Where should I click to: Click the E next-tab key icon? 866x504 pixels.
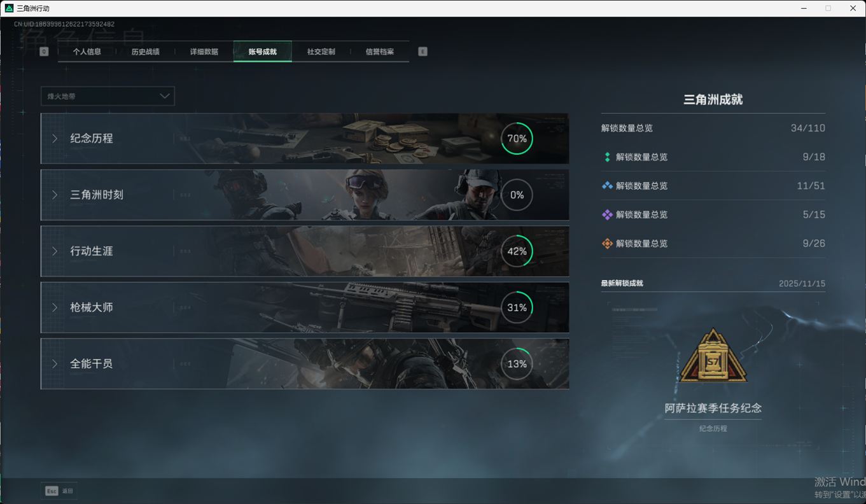[423, 52]
